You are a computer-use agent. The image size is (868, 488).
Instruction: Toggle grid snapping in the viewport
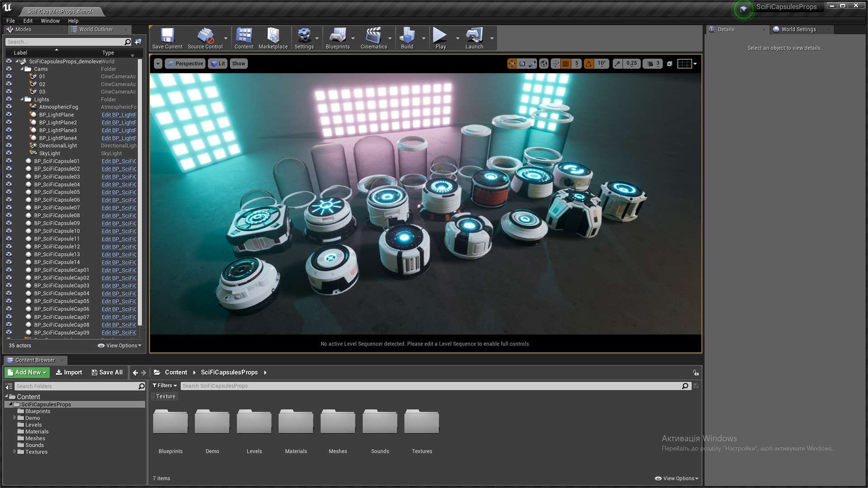click(566, 64)
